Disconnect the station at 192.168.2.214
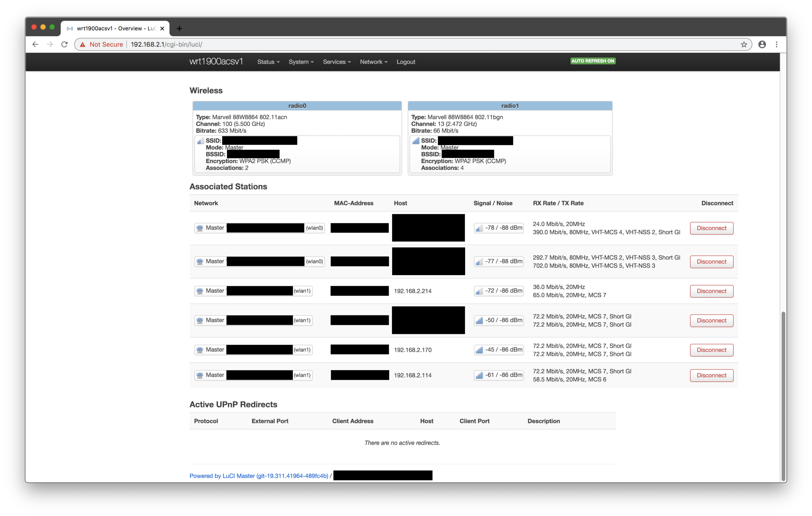 coord(711,291)
